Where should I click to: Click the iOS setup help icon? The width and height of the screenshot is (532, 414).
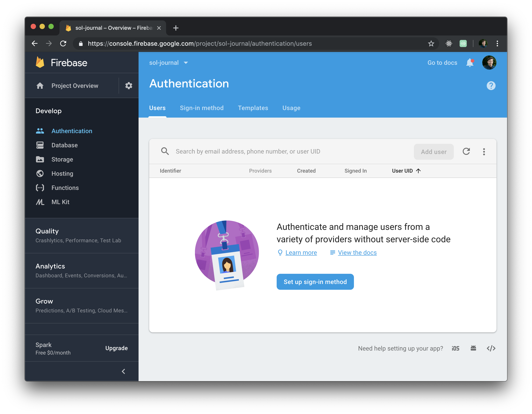click(x=455, y=348)
